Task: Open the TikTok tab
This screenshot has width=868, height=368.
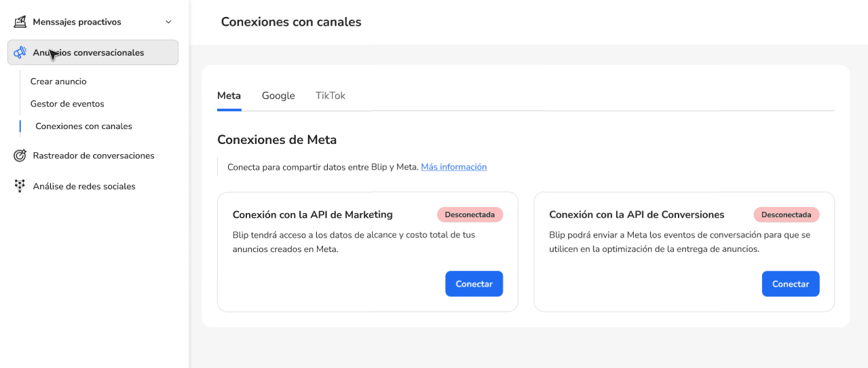Action: pyautogui.click(x=331, y=96)
